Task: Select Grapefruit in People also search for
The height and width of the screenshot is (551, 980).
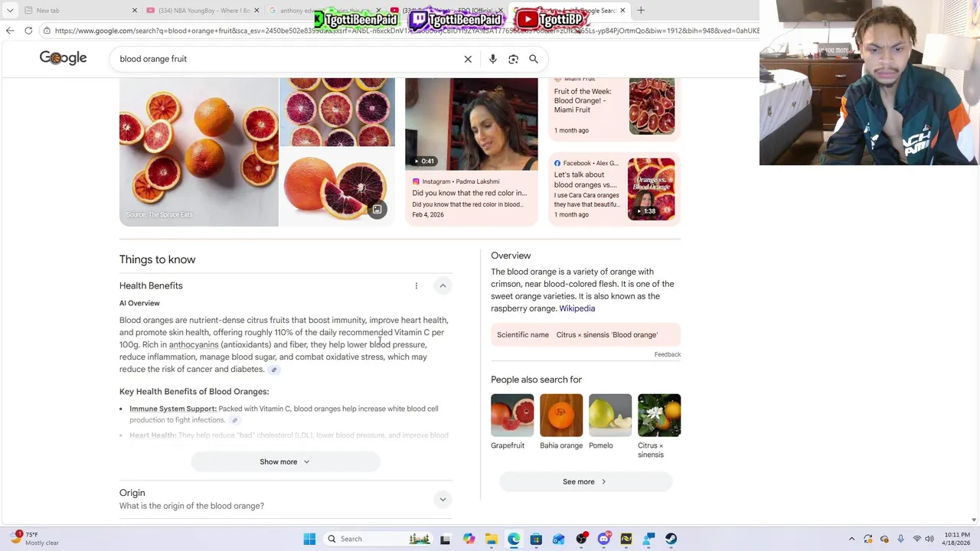Action: (512, 422)
